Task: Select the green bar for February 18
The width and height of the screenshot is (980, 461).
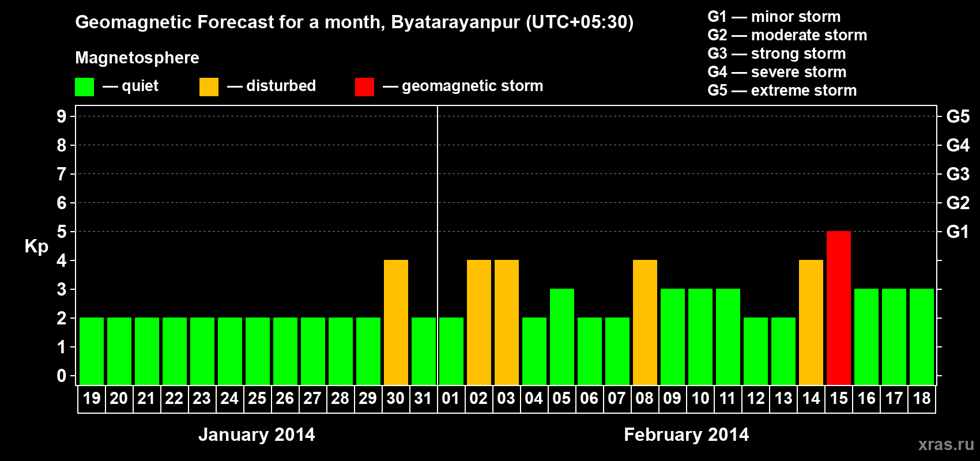Action: pos(922,337)
